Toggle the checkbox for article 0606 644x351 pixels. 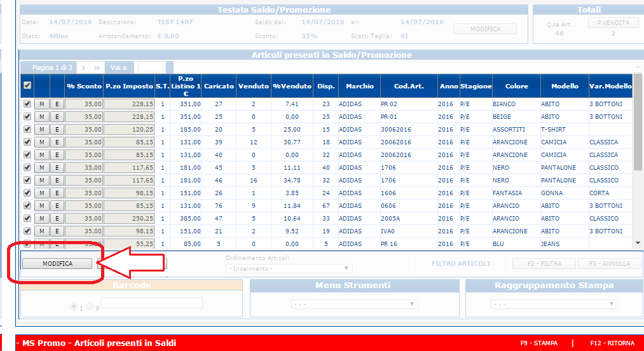[27, 205]
